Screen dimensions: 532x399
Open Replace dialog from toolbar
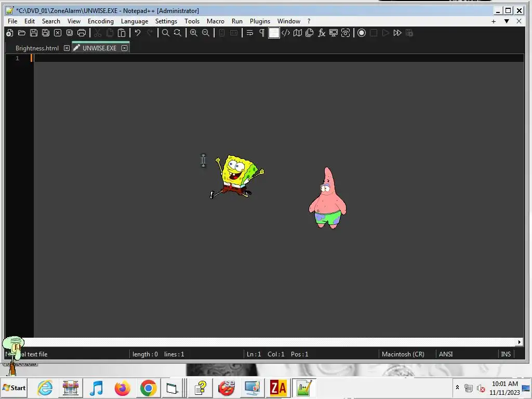(x=178, y=33)
